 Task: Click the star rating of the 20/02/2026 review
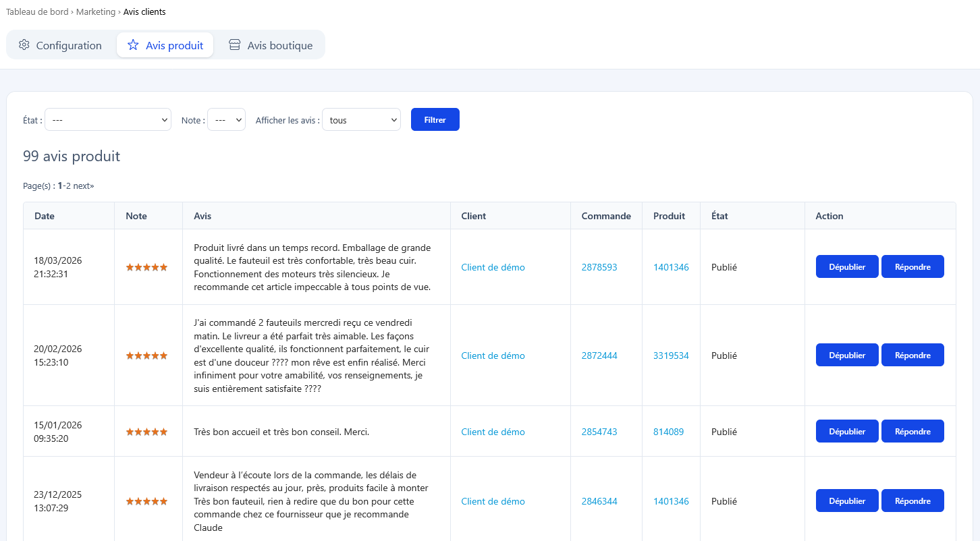[x=146, y=355]
